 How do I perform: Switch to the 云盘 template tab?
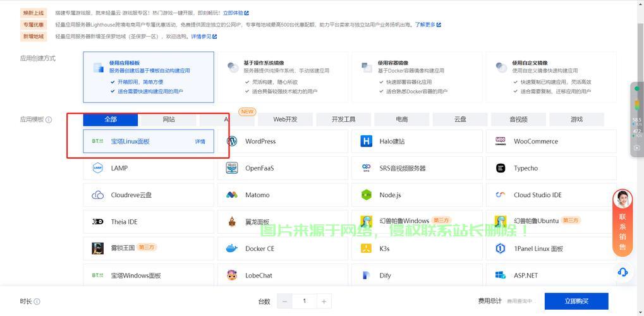(461, 119)
